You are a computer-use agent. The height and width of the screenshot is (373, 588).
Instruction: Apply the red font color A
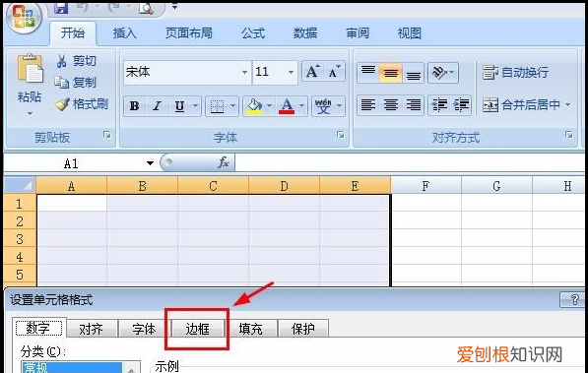tap(287, 106)
